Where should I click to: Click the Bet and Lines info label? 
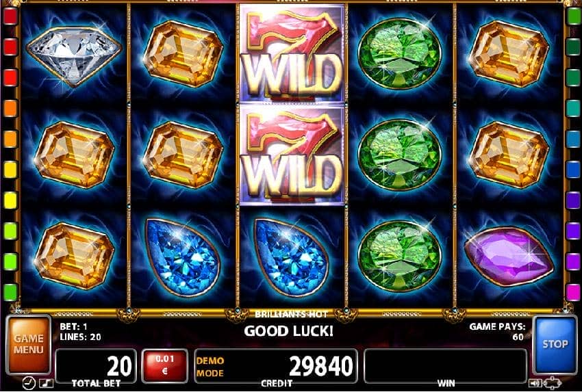80,332
